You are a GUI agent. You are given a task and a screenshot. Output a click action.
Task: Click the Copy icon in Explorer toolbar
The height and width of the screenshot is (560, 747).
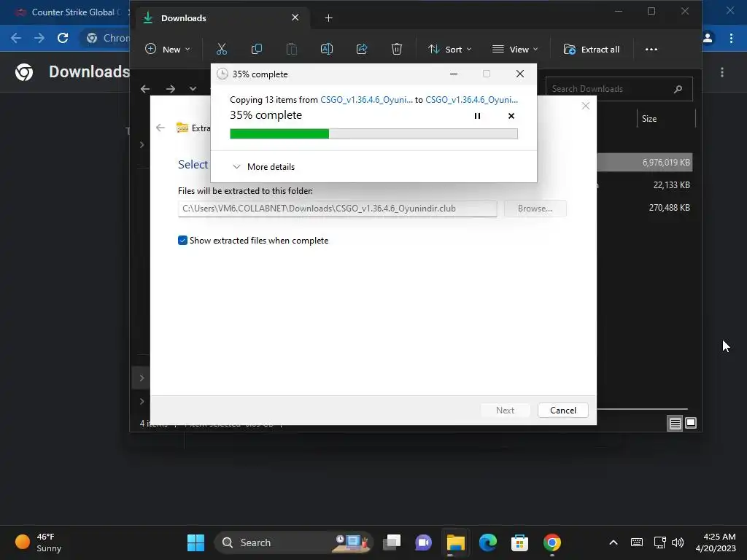(x=256, y=49)
